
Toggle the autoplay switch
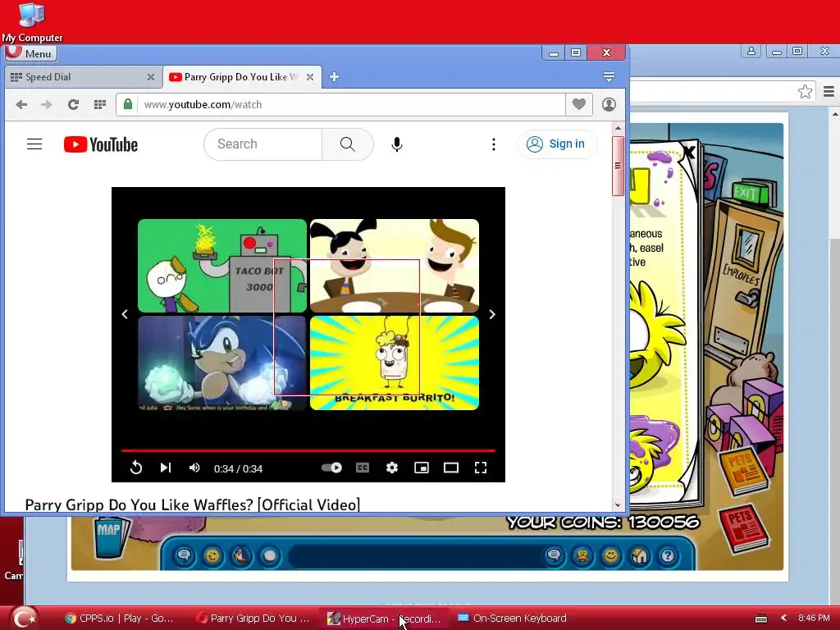pyautogui.click(x=331, y=468)
